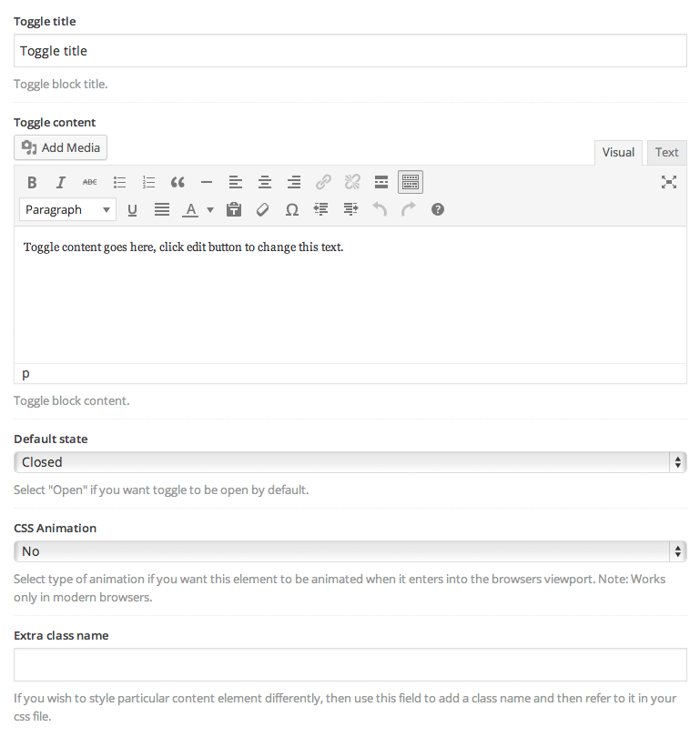This screenshot has height=737, width=700.
Task: Insert a blockquote
Action: click(x=178, y=182)
